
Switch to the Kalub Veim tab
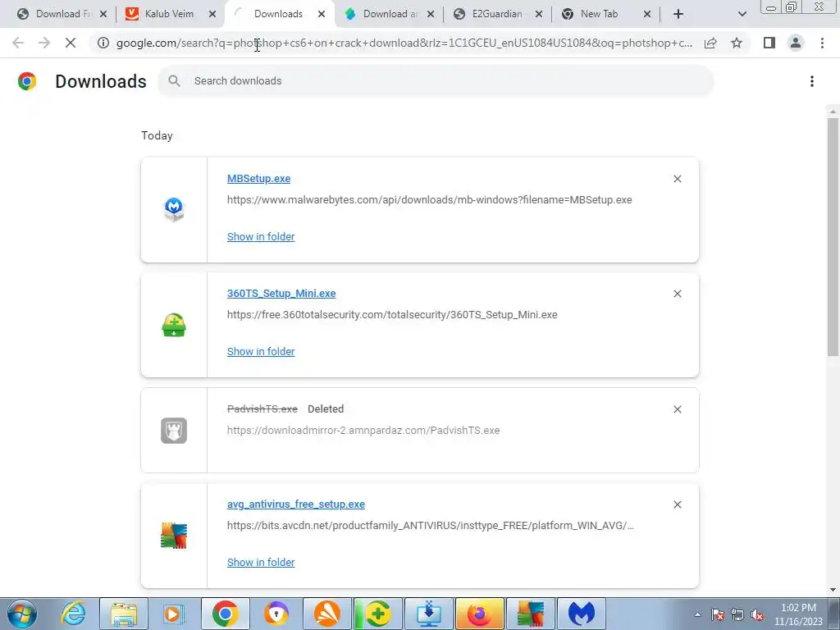(169, 14)
